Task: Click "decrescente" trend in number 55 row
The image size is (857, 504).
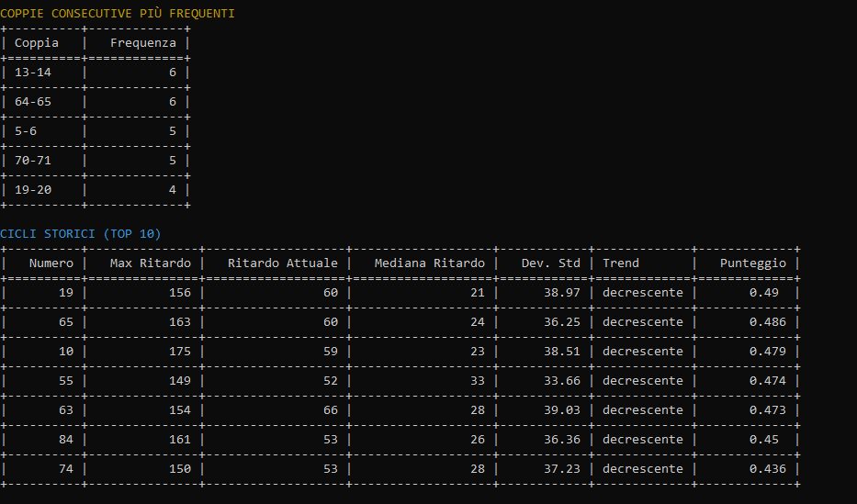Action: tap(643, 381)
